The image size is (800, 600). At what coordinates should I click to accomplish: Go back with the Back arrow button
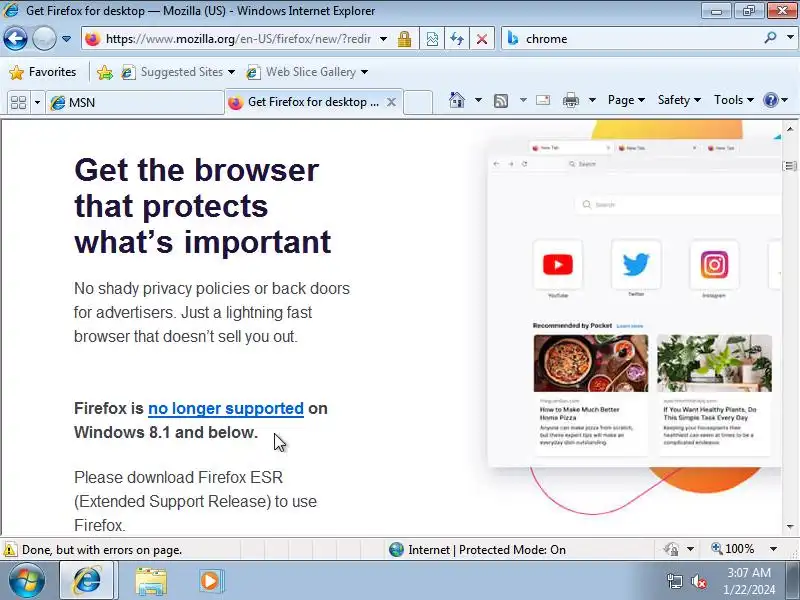(15, 39)
